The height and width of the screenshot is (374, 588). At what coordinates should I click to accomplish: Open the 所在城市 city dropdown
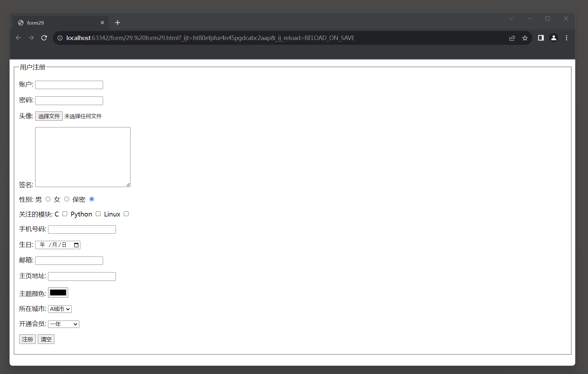point(60,309)
